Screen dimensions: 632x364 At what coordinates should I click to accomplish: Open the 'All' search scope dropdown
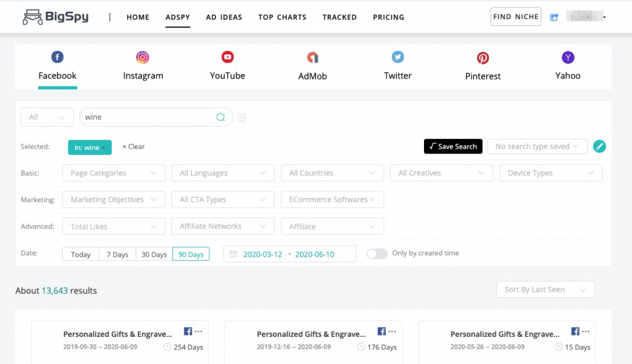point(47,117)
